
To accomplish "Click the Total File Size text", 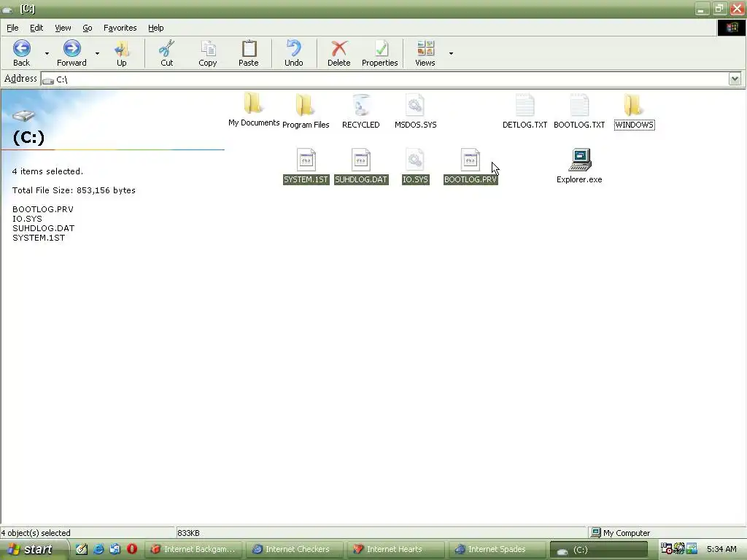I will (74, 190).
